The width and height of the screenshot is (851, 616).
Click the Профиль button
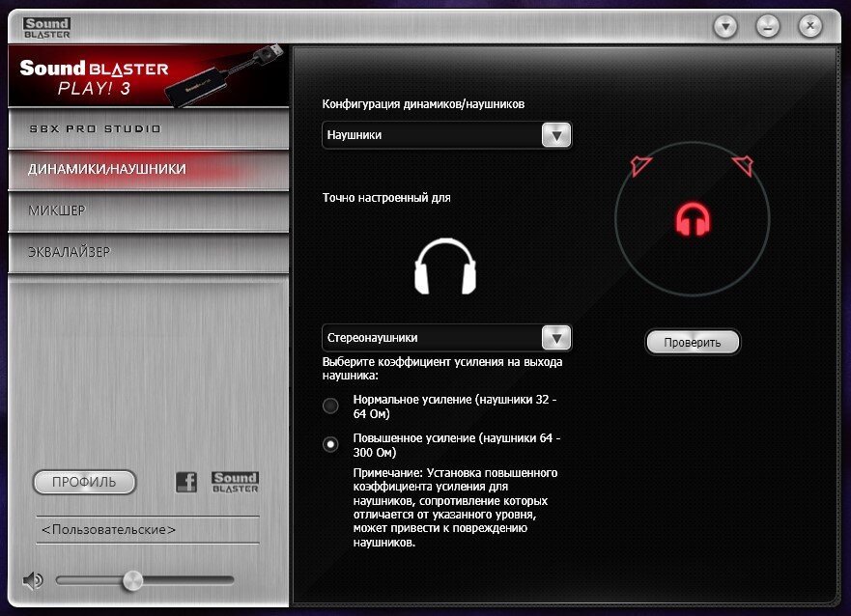point(84,482)
